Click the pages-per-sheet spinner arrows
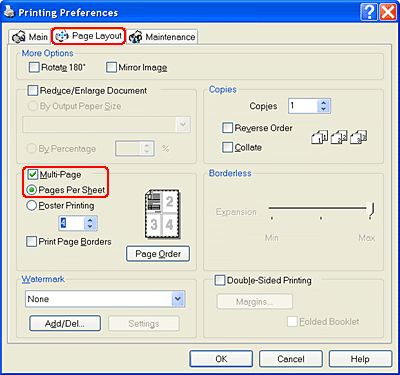400x375 pixels. (90, 223)
